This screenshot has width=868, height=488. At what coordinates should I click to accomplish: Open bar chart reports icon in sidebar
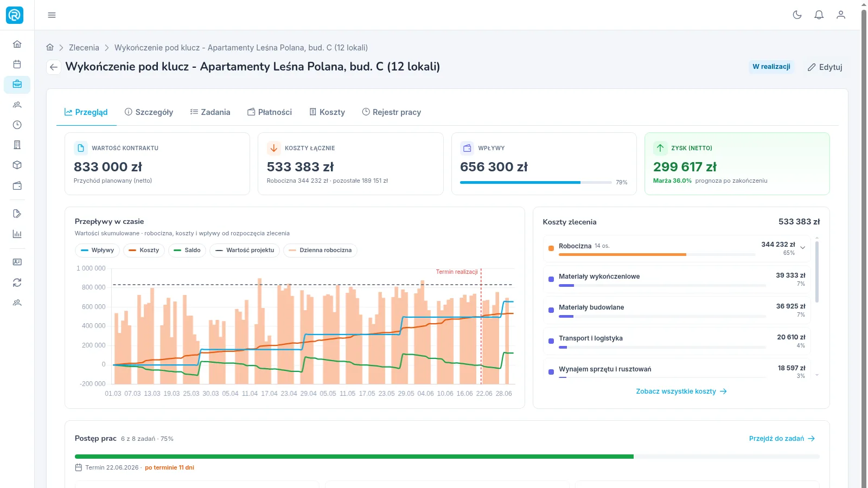[17, 234]
